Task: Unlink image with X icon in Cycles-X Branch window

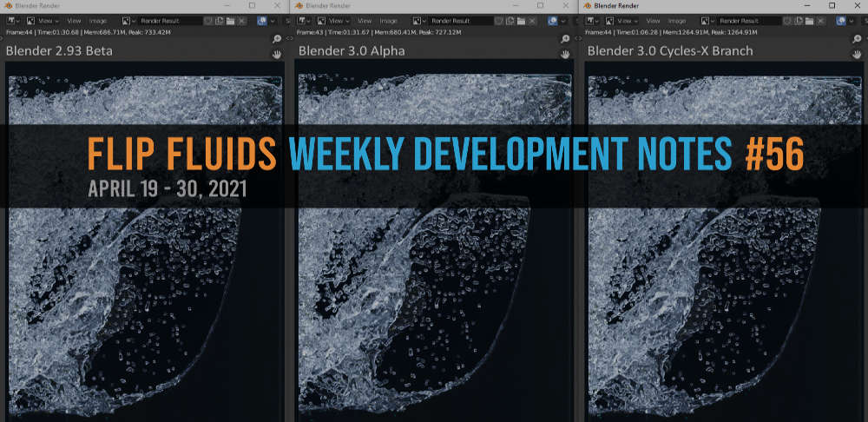Action: [x=821, y=21]
